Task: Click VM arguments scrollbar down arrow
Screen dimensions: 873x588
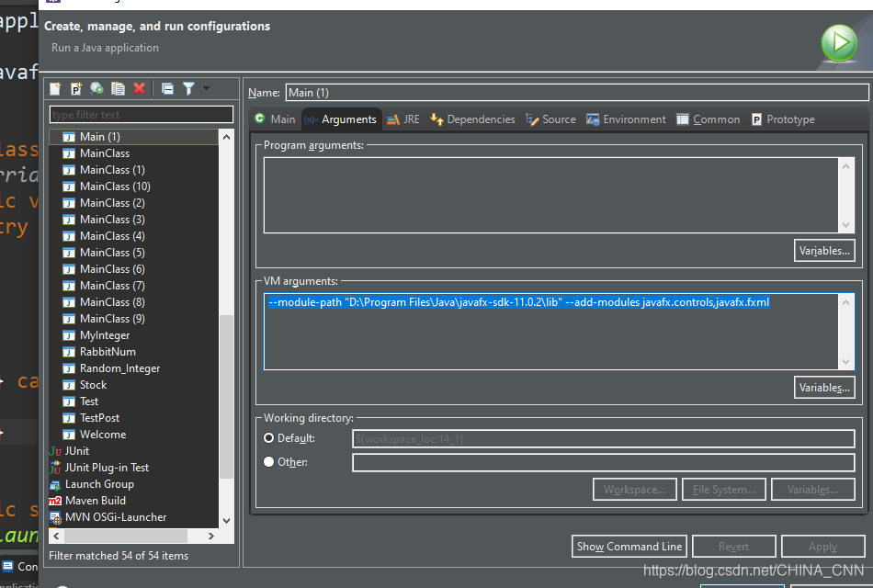Action: pos(845,362)
